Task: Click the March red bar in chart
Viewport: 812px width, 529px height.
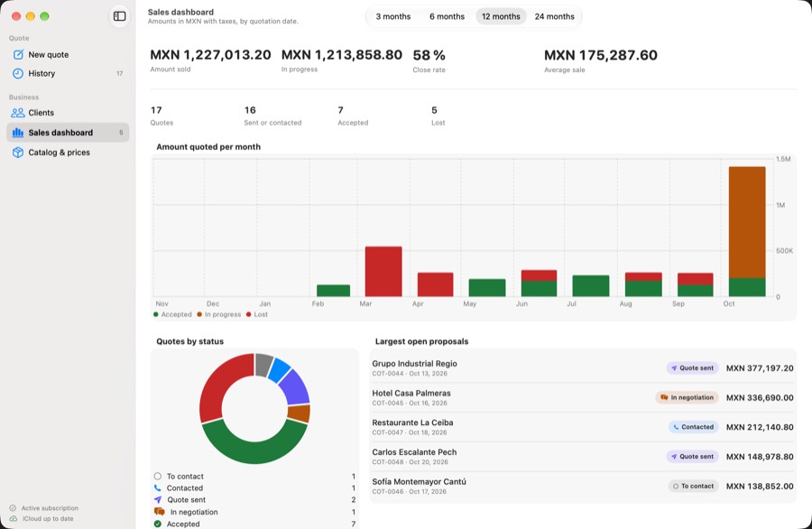Action: pyautogui.click(x=383, y=272)
